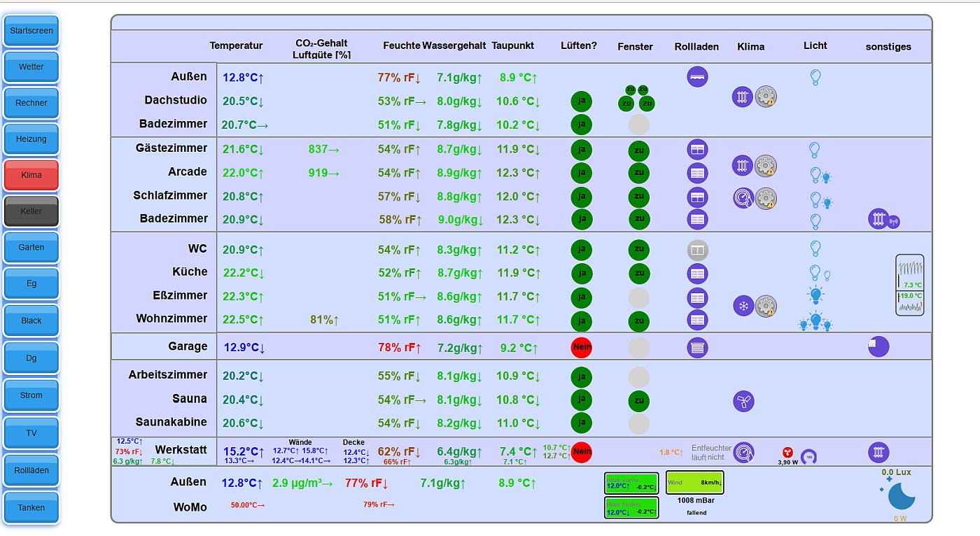This screenshot has width=980, height=536.
Task: Click the Garage door icon under Rollladen
Action: pyautogui.click(x=697, y=347)
